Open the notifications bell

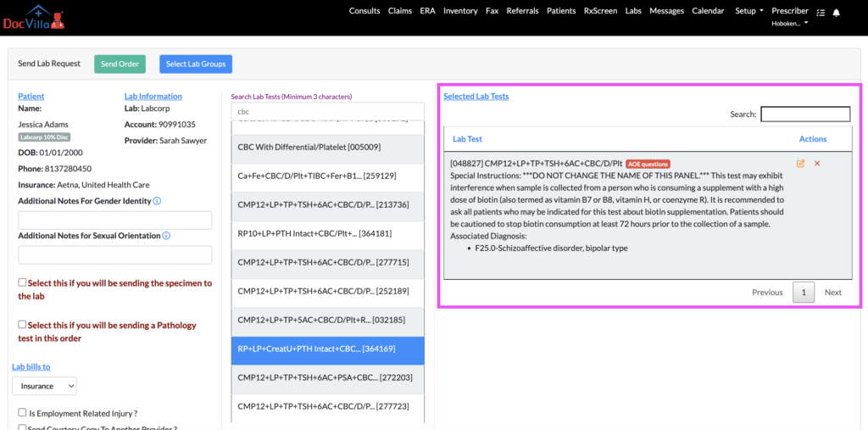[x=837, y=13]
